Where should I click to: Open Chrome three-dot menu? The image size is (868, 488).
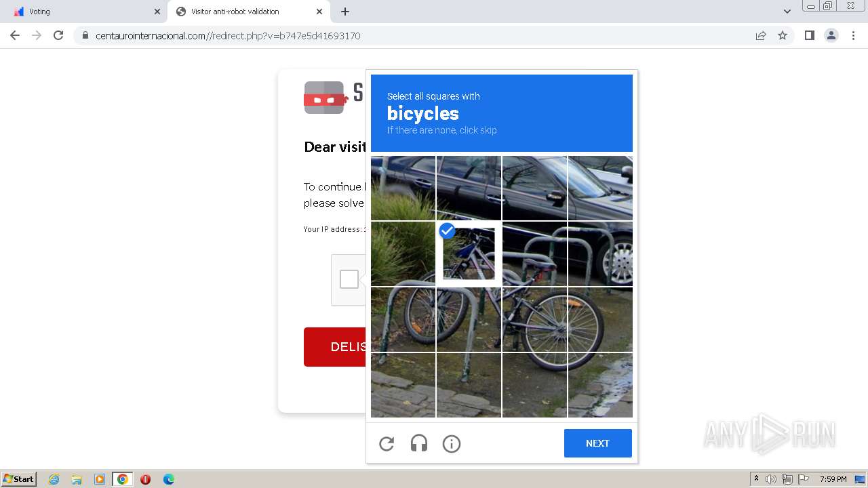point(853,35)
